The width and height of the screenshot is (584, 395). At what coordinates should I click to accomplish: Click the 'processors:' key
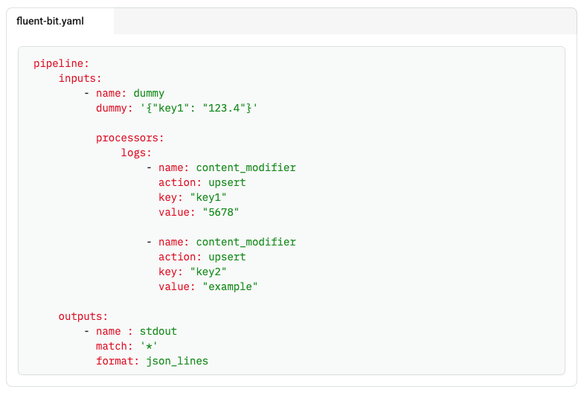(x=130, y=138)
